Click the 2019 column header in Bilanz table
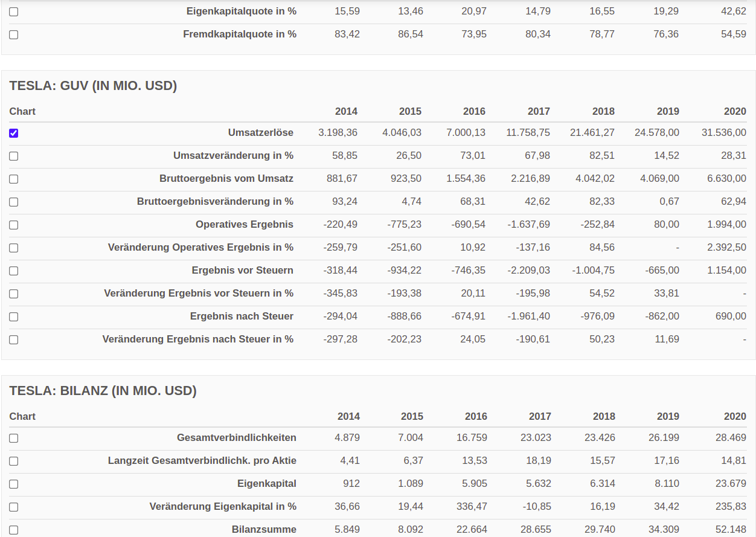 [x=668, y=416]
